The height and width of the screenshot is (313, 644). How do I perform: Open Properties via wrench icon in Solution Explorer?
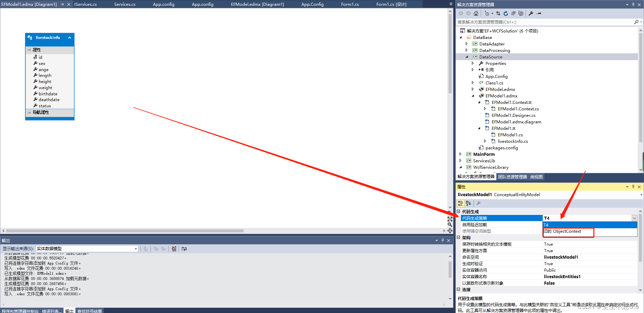point(531,13)
